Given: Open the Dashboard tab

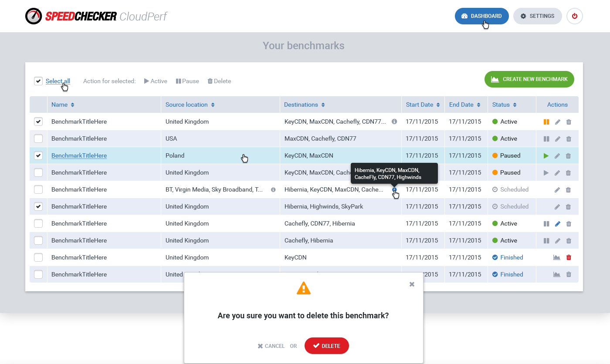Looking at the screenshot, I should [481, 16].
